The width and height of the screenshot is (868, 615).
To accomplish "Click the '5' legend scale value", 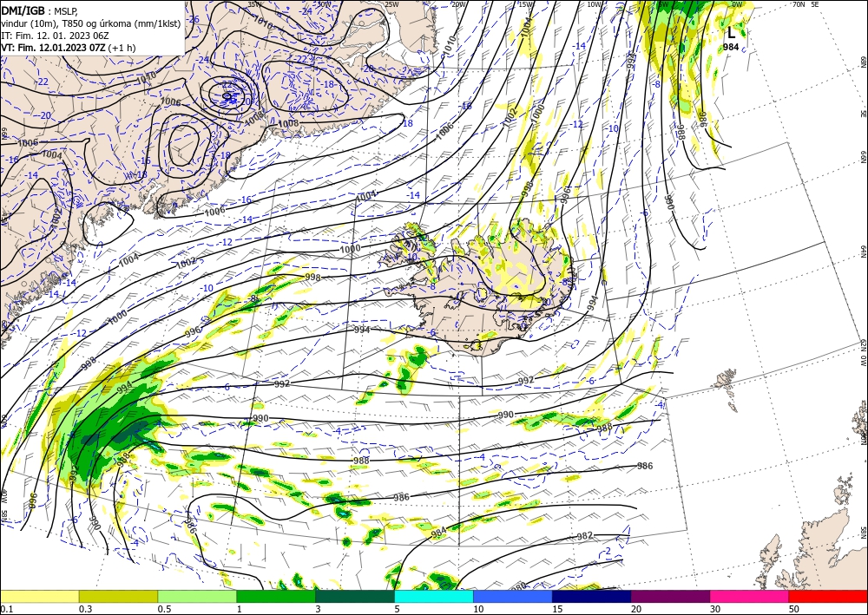I will 397,609.
